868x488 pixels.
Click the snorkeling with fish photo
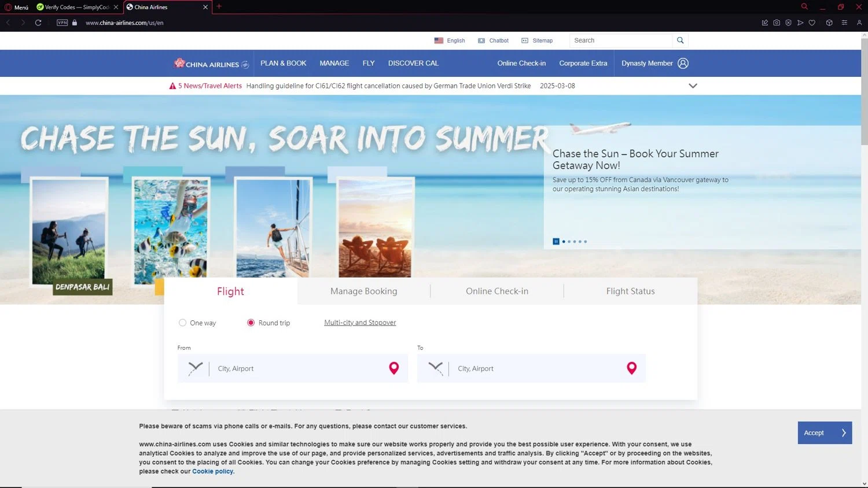point(170,231)
